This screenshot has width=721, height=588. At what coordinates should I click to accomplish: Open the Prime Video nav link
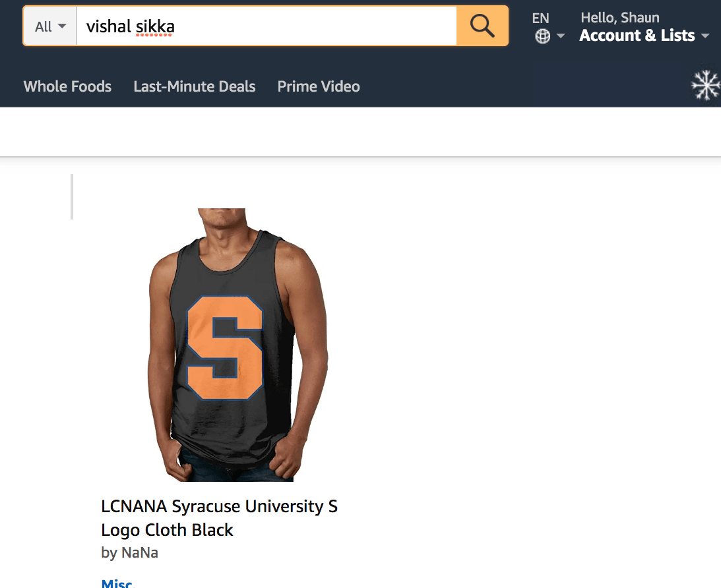tap(319, 86)
